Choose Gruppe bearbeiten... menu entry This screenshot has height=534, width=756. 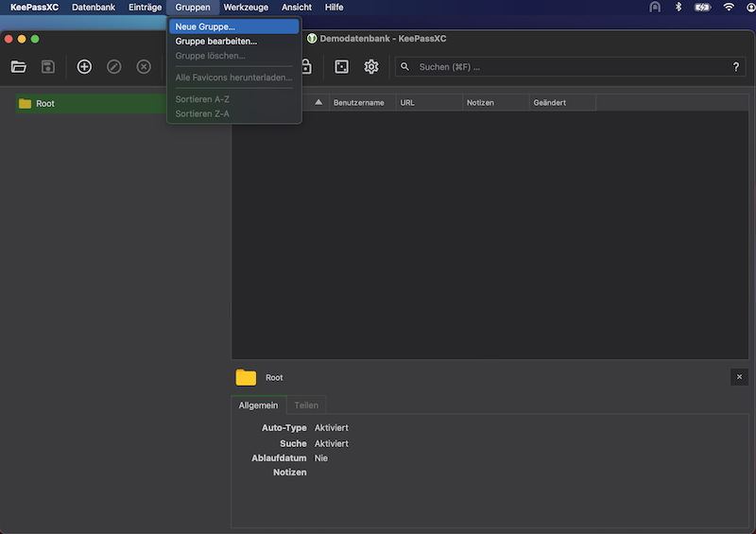[x=215, y=42]
